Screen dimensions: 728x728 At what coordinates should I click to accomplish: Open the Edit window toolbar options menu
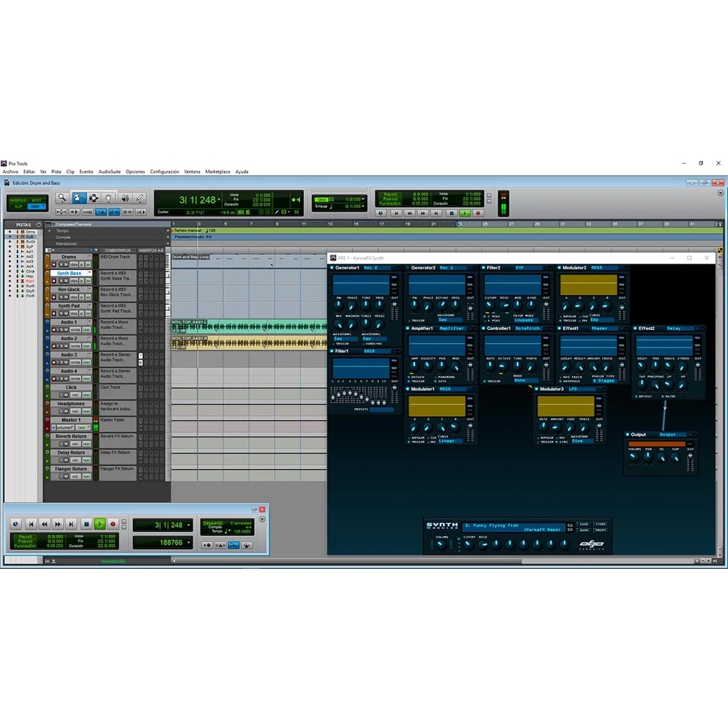[x=720, y=193]
